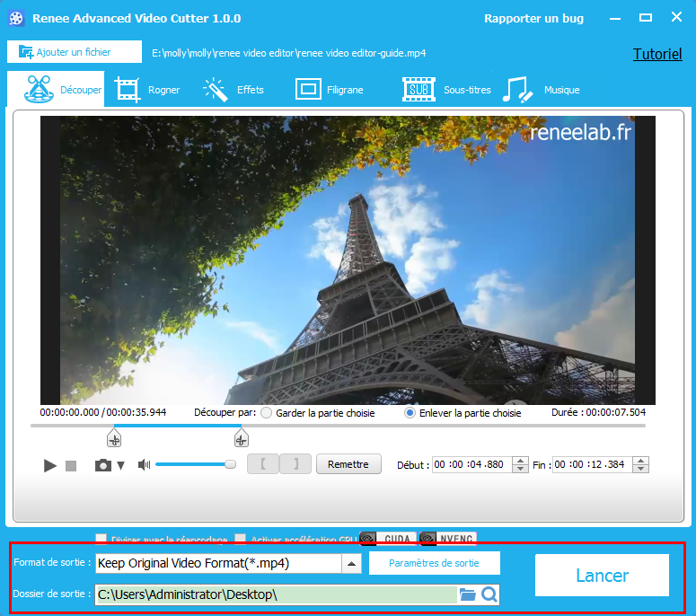Take a snapshot with the camera icon

click(x=103, y=465)
